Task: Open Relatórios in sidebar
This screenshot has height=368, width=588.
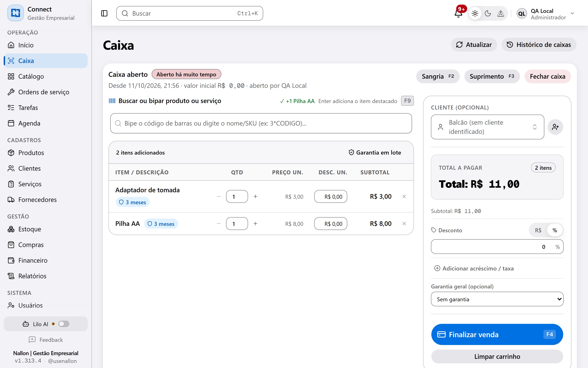Action: (x=46, y=276)
